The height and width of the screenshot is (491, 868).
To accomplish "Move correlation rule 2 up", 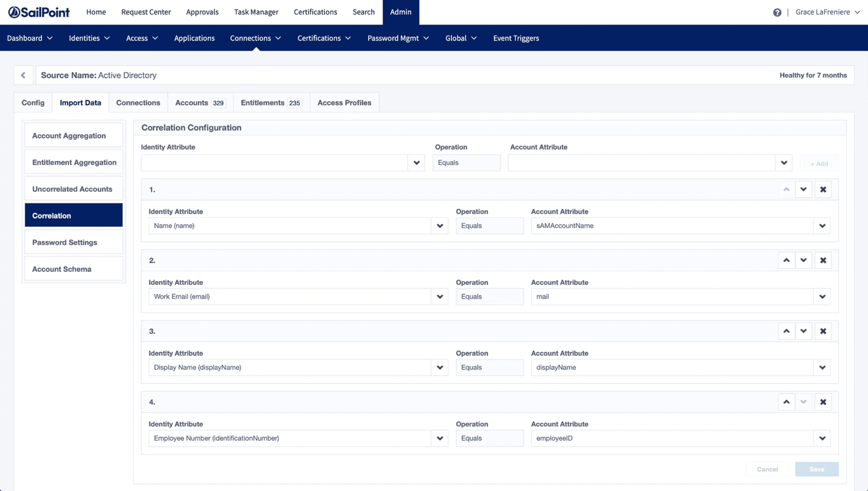I will point(786,260).
